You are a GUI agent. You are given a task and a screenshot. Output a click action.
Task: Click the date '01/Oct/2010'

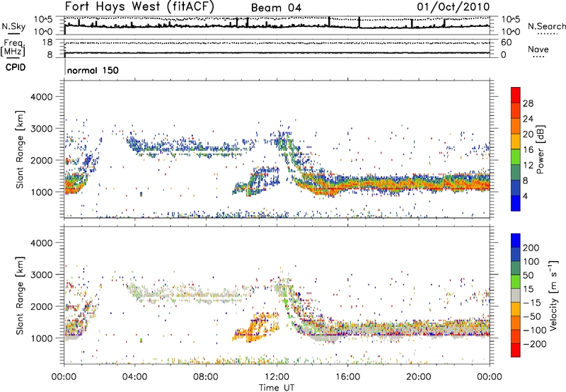click(x=454, y=7)
